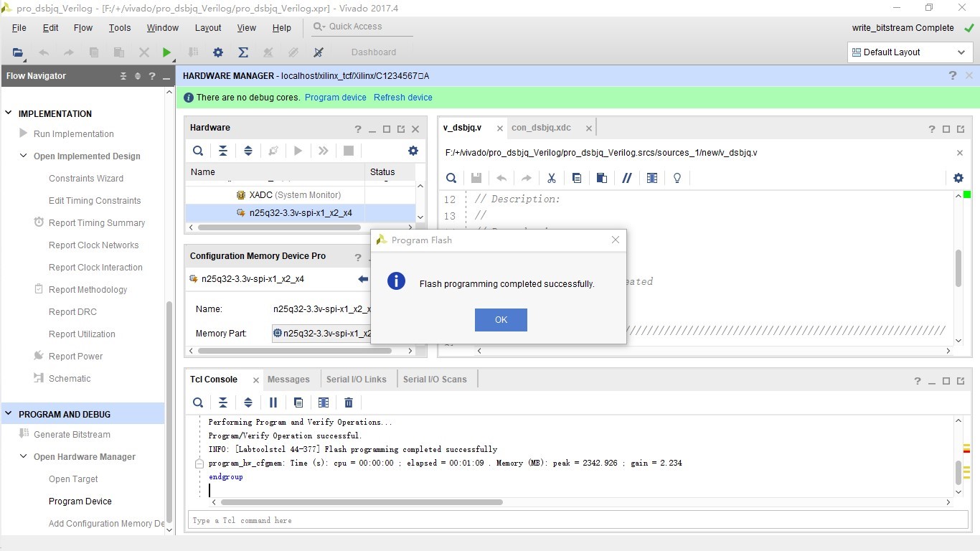Select Program Device in Flow Navigator
The image size is (980, 551).
coord(80,501)
